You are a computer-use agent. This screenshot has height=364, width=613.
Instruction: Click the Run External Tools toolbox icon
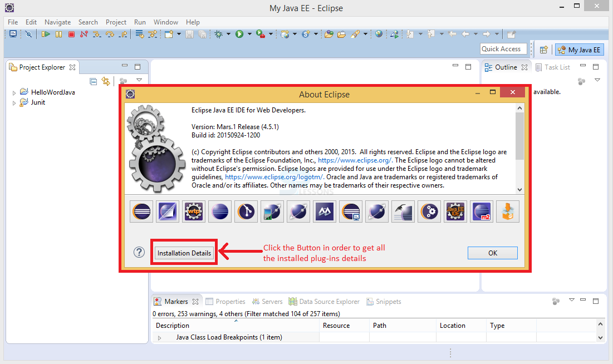point(261,34)
